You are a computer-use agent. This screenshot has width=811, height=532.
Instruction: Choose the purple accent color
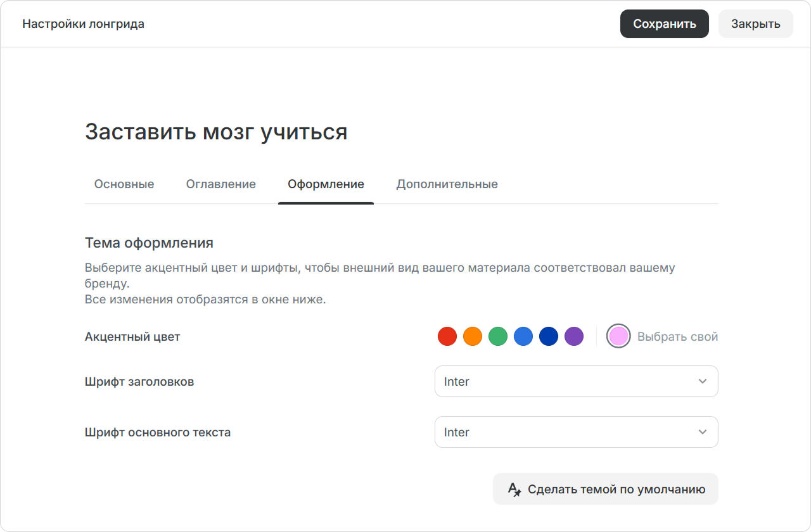(574, 336)
